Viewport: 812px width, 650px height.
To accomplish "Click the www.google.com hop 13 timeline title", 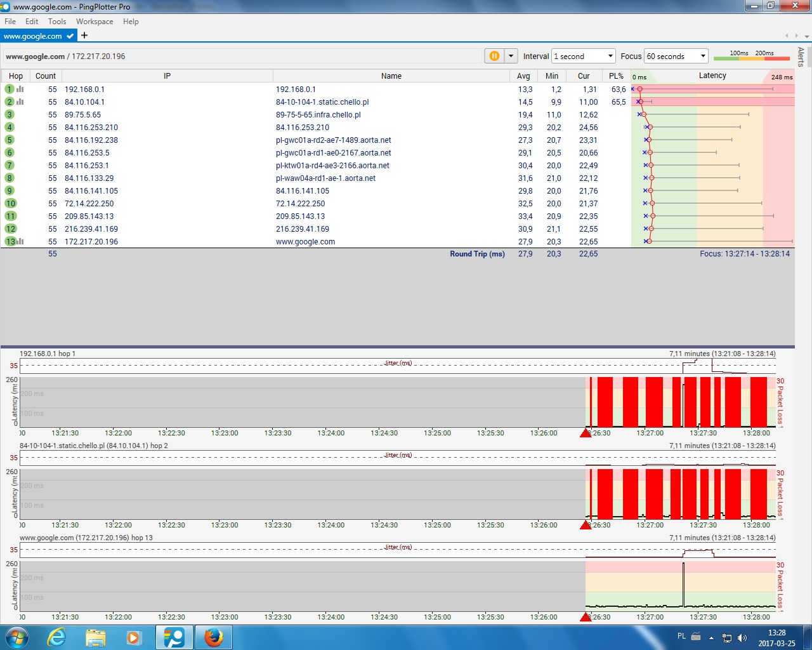I will [x=86, y=538].
